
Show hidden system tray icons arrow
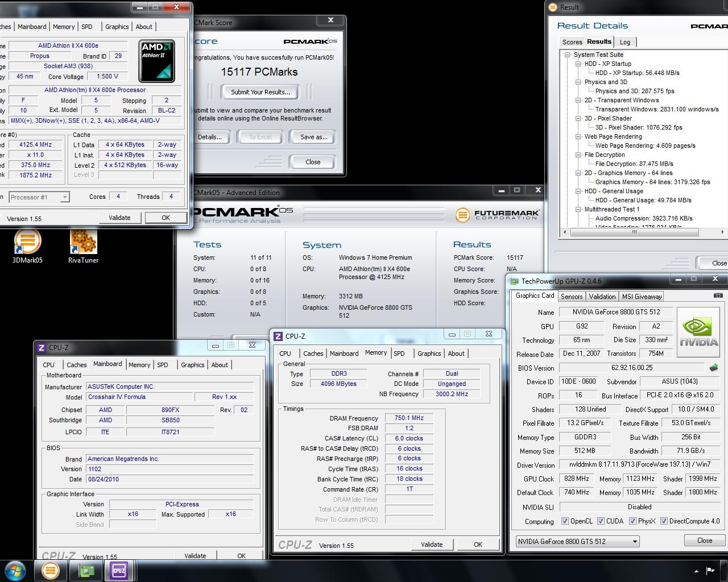(696, 571)
